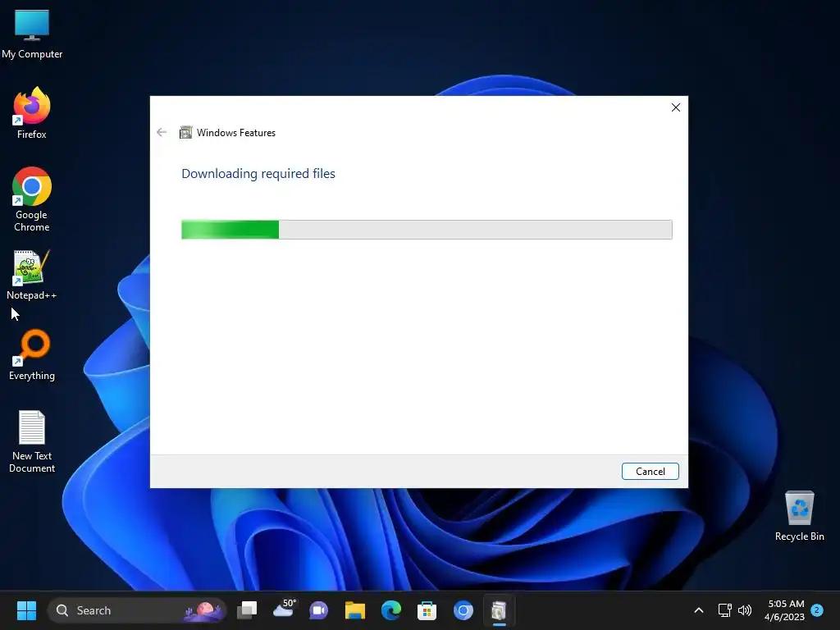The height and width of the screenshot is (630, 840).
Task: Select the Everything search shortcut
Action: (32, 355)
